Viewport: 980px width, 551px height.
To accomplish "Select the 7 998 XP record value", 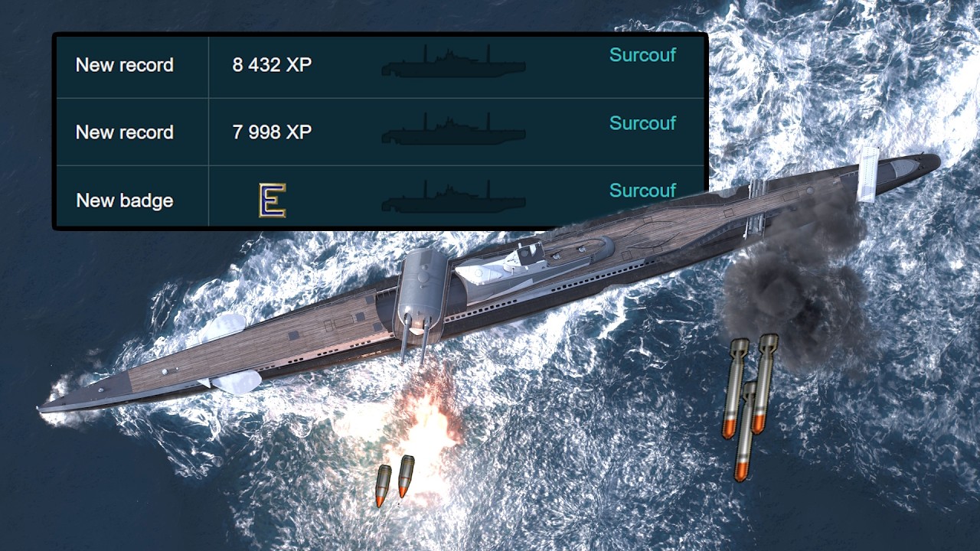I will point(272,132).
